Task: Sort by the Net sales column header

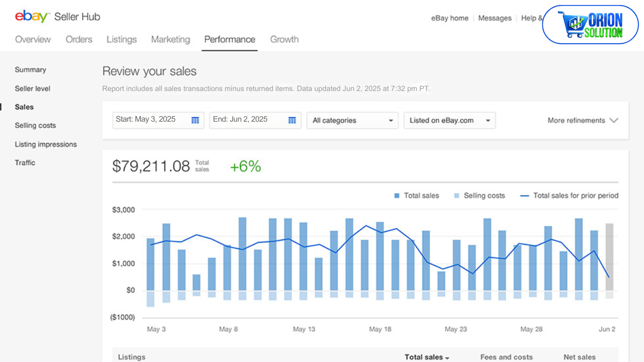Action: [x=580, y=357]
